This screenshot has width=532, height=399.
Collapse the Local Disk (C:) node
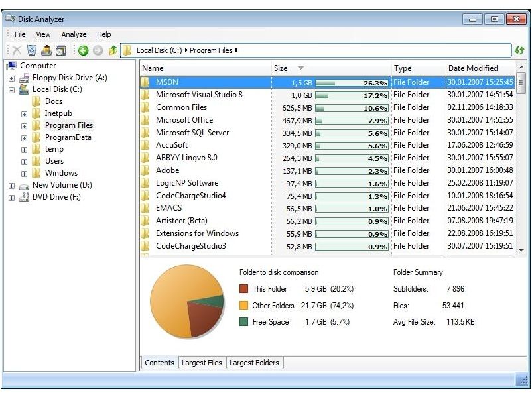[x=11, y=90]
